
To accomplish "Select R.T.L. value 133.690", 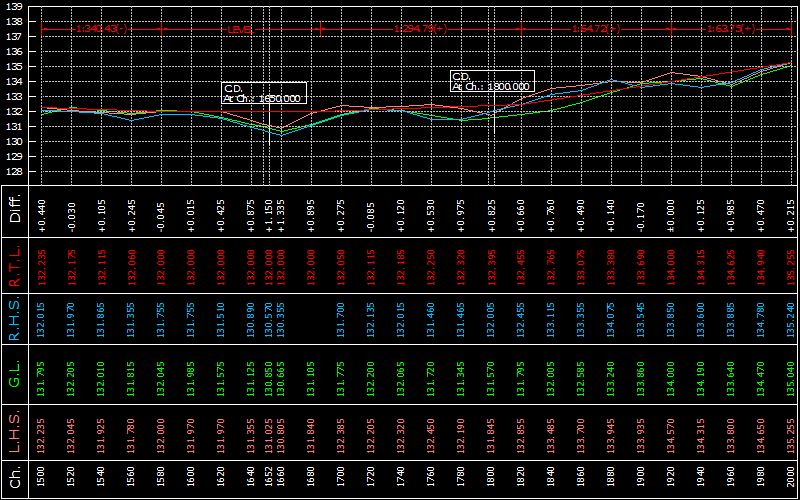I will [x=641, y=267].
